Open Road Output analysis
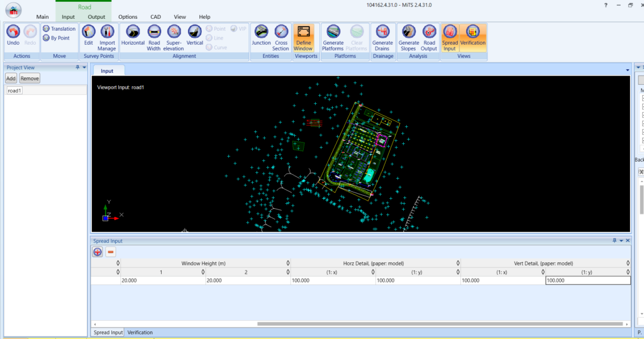This screenshot has height=339, width=644. click(429, 38)
